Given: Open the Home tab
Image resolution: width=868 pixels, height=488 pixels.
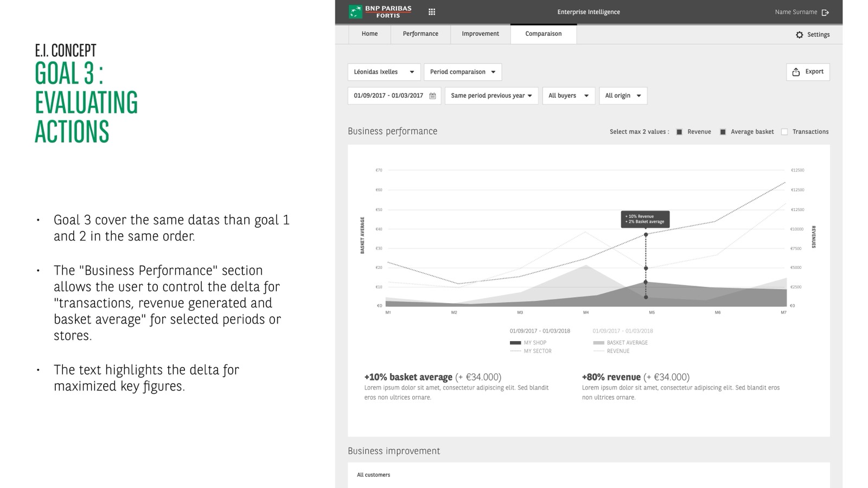Looking at the screenshot, I should [x=369, y=34].
